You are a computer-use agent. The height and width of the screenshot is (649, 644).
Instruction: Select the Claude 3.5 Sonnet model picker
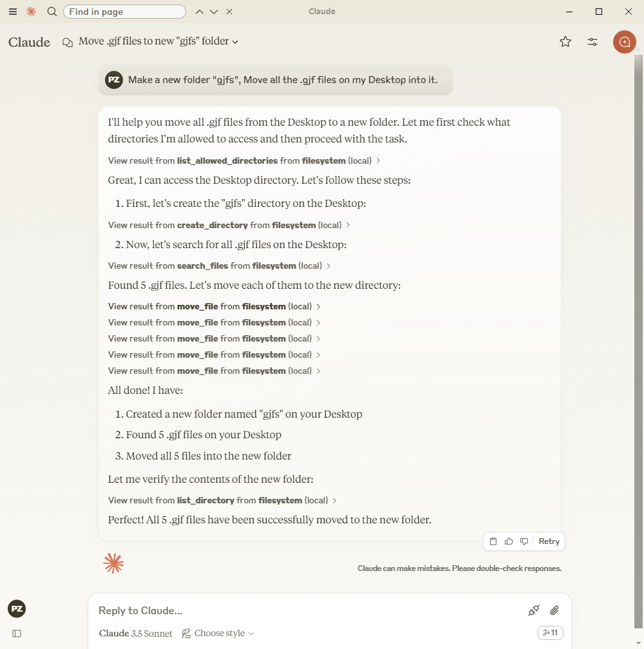point(135,634)
